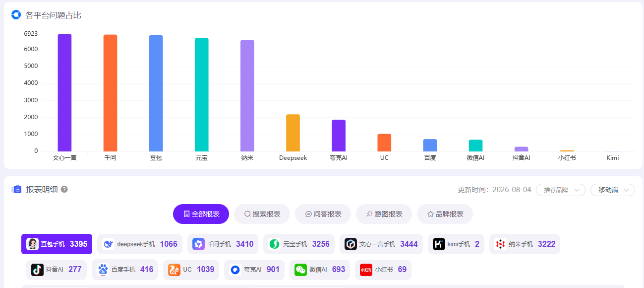Select the 微信AI 693 platform chip
The height and width of the screenshot is (288, 644).
click(x=320, y=270)
